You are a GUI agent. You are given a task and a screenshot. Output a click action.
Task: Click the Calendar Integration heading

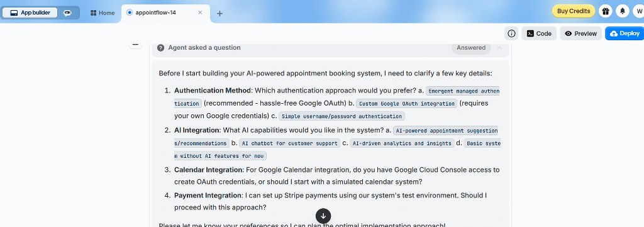point(208,170)
